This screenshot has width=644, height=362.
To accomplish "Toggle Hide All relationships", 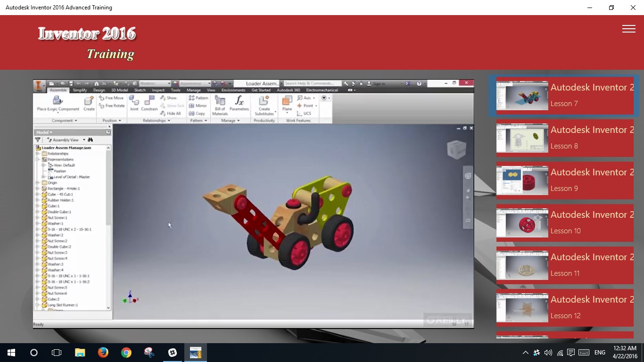I will pos(171,113).
